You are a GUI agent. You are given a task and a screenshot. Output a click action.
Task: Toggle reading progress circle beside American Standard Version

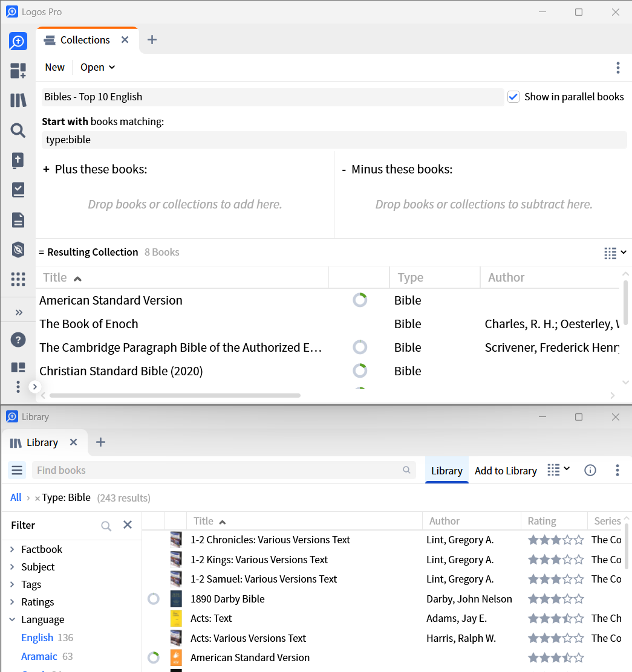(360, 300)
